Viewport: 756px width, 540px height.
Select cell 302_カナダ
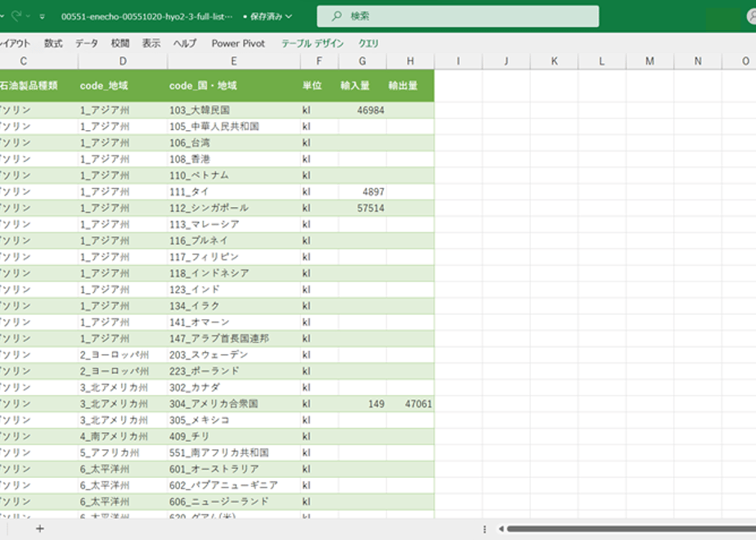pos(233,388)
